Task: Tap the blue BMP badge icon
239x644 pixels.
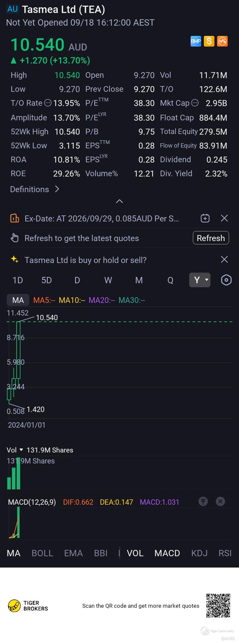Action: pyautogui.click(x=196, y=41)
